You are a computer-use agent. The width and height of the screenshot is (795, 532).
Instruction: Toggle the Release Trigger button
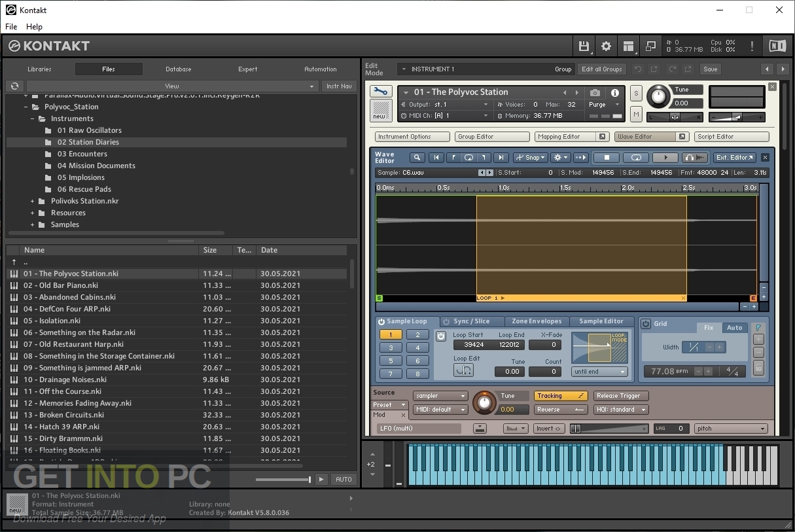tap(621, 396)
